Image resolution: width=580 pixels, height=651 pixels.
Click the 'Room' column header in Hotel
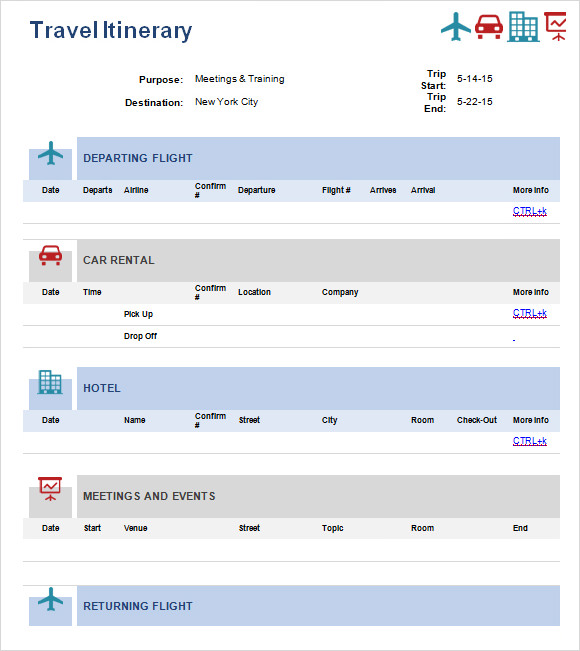point(423,420)
